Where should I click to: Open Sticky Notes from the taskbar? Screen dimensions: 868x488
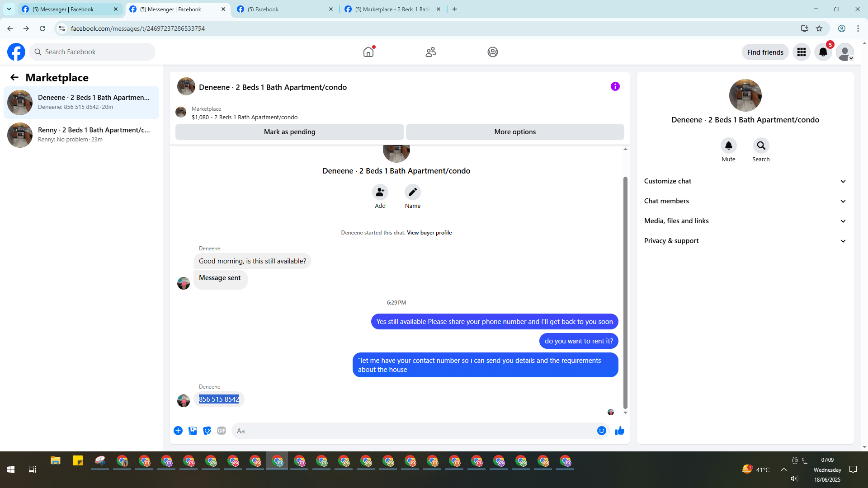78,461
